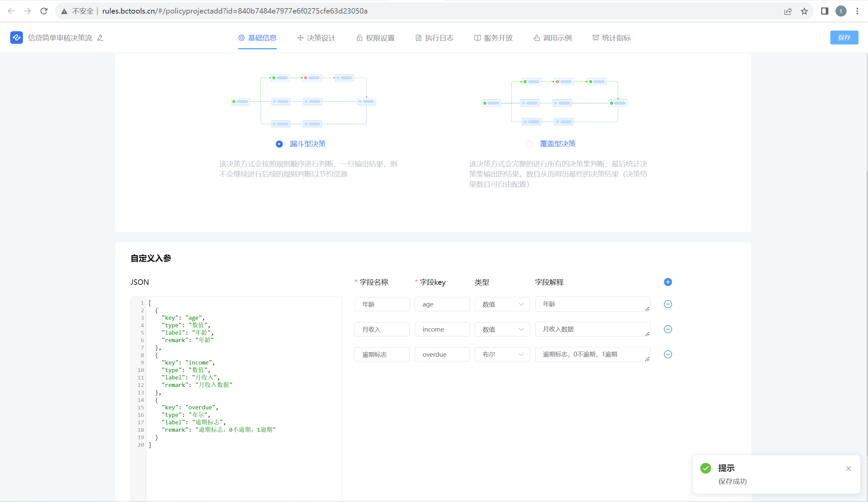The height and width of the screenshot is (502, 868).
Task: Click the app logo icon
Action: coord(17,38)
